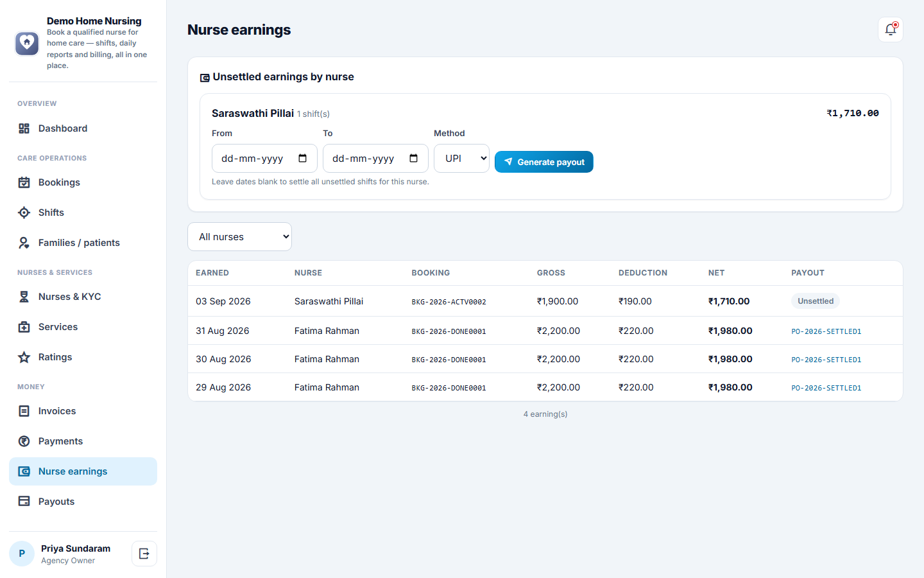Viewport: 924px width, 578px height.
Task: Click the Generate payout button
Action: pos(543,162)
